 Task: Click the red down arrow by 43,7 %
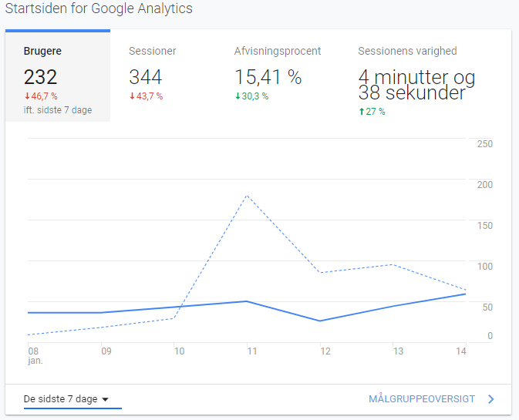tap(132, 96)
